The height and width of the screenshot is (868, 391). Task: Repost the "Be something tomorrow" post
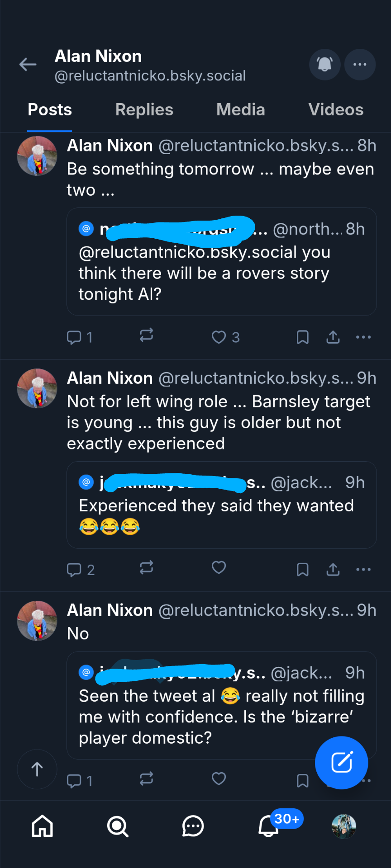[x=146, y=335]
